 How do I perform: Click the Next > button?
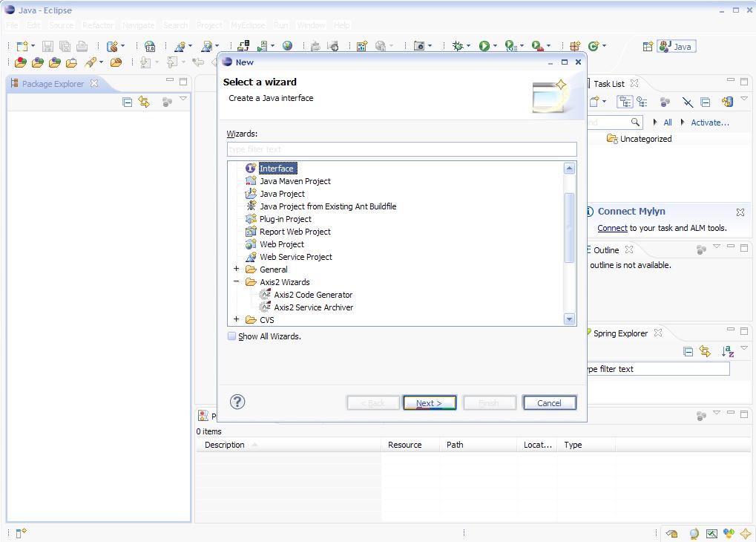pos(429,403)
